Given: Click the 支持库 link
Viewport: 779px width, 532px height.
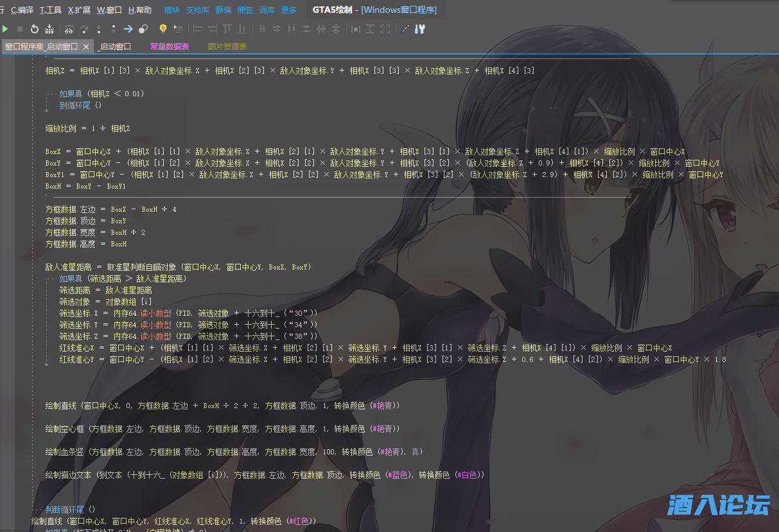Looking at the screenshot, I should (x=197, y=10).
